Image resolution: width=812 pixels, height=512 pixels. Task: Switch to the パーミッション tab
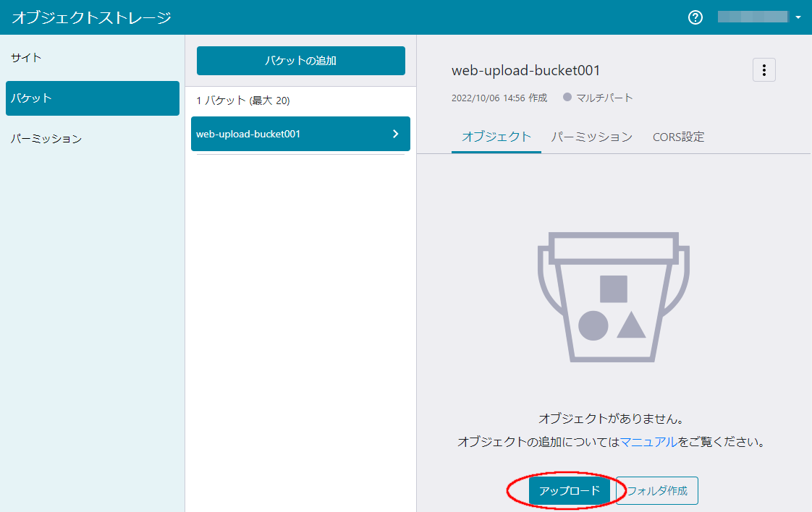coord(592,136)
